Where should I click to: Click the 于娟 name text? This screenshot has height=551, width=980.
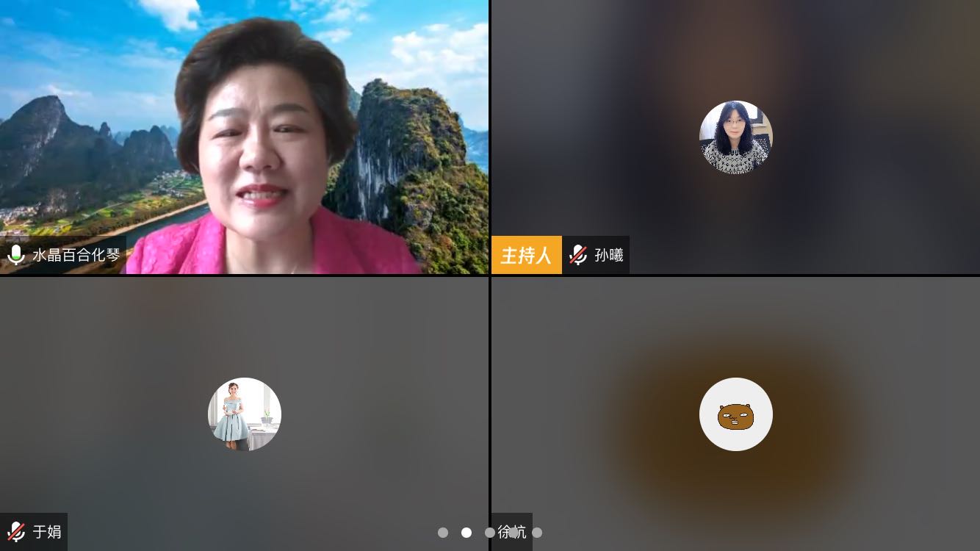click(x=47, y=532)
